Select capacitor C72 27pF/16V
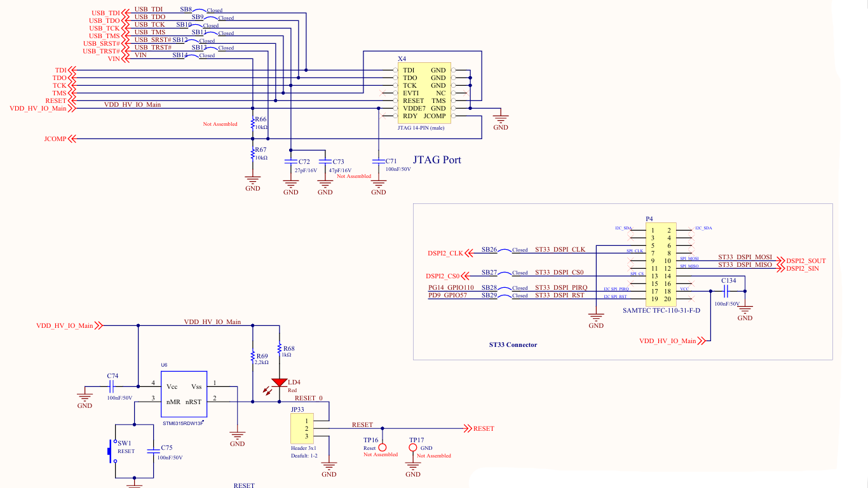Screen dimensions: 868x488 pos(290,162)
